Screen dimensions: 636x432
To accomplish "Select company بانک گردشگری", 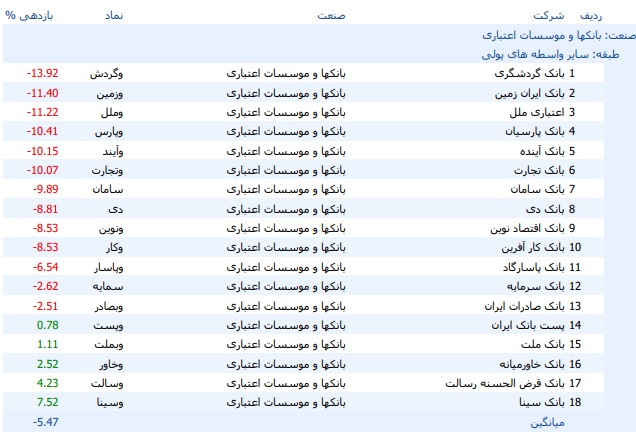I will click(x=529, y=73).
